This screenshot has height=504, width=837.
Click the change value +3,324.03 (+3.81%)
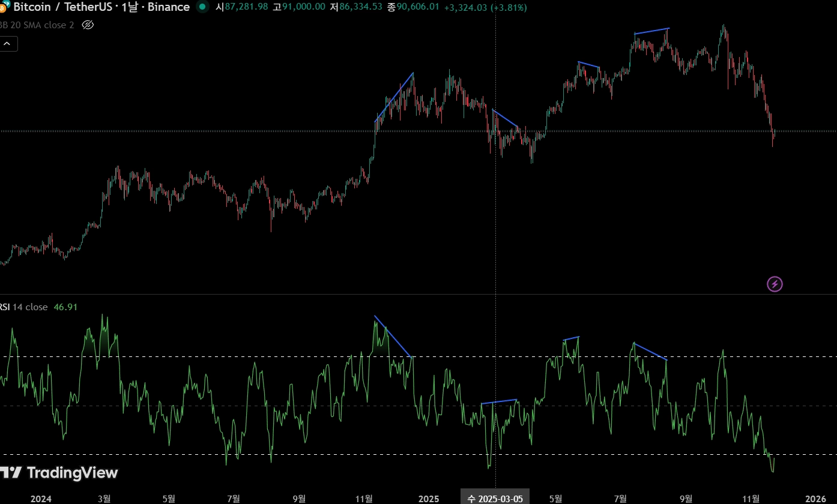click(x=485, y=7)
